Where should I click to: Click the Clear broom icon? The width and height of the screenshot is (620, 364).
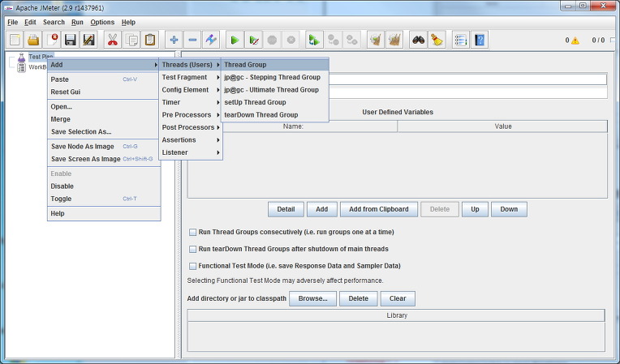[376, 40]
